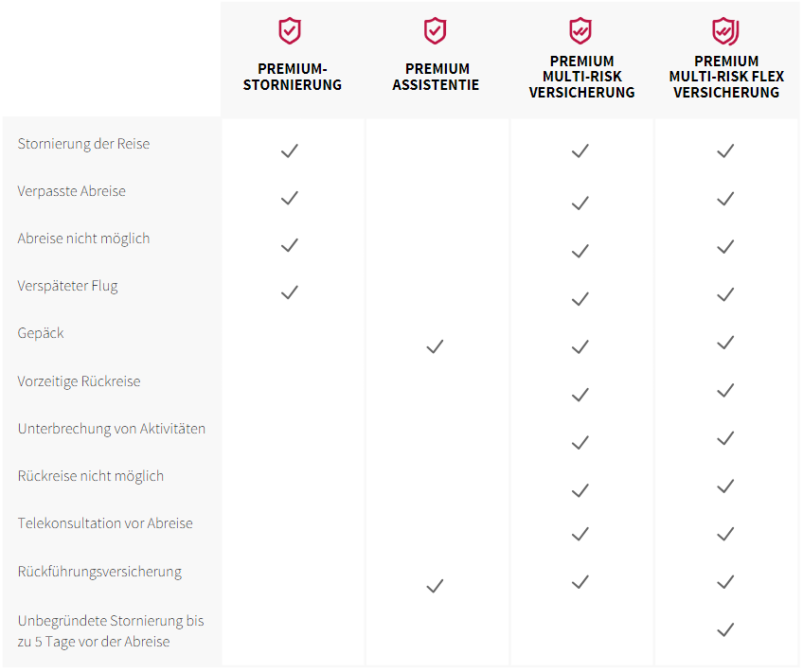Click the Rückreise nicht möglich row label
The width and height of the screenshot is (803, 672).
coord(91,476)
